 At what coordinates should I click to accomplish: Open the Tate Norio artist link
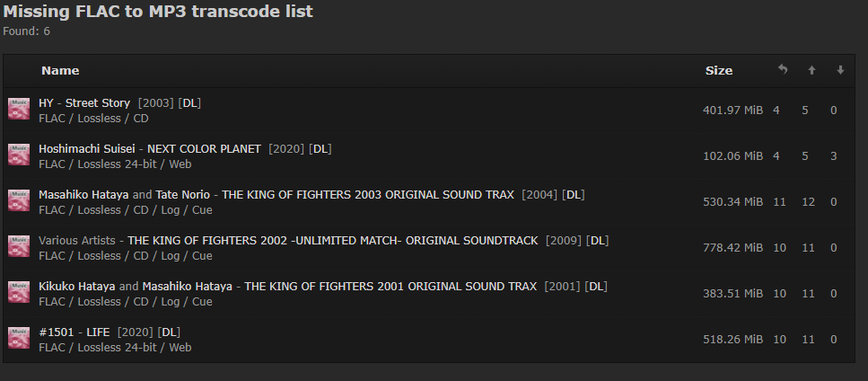point(183,194)
